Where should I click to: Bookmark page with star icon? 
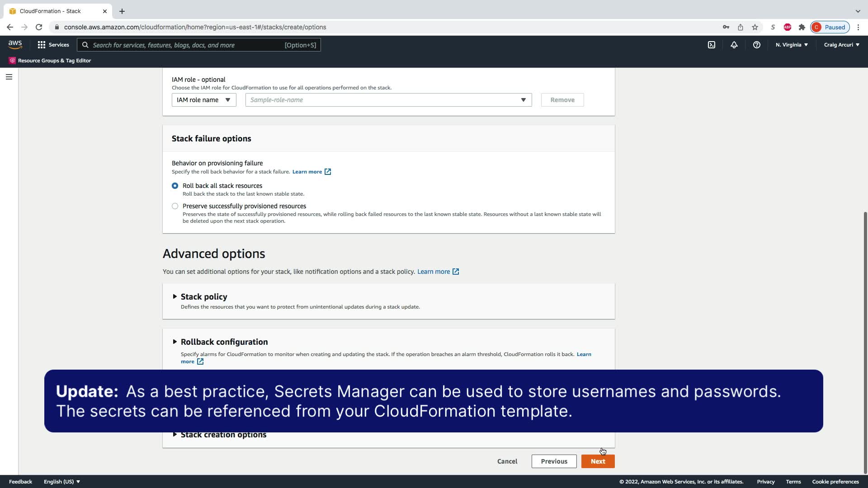(x=755, y=27)
